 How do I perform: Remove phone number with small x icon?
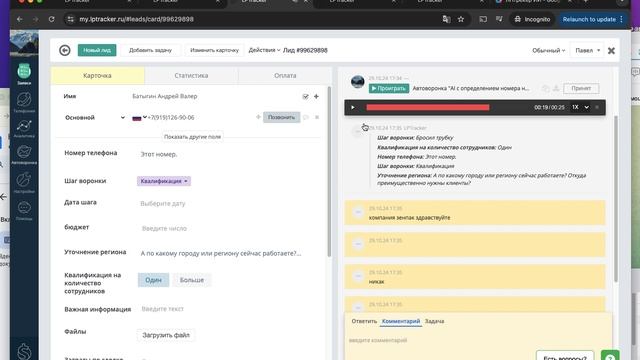[317, 117]
